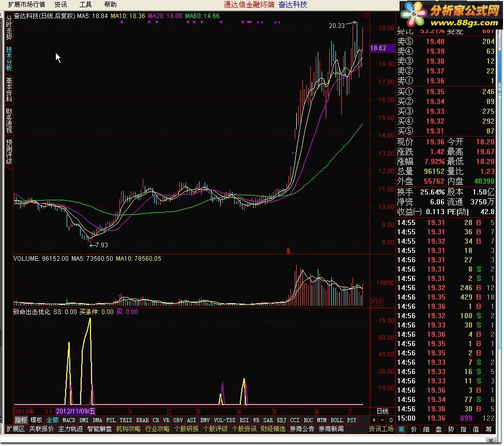Apply the RSI indicator
Screen dimensions: 504x446
pos(244,420)
